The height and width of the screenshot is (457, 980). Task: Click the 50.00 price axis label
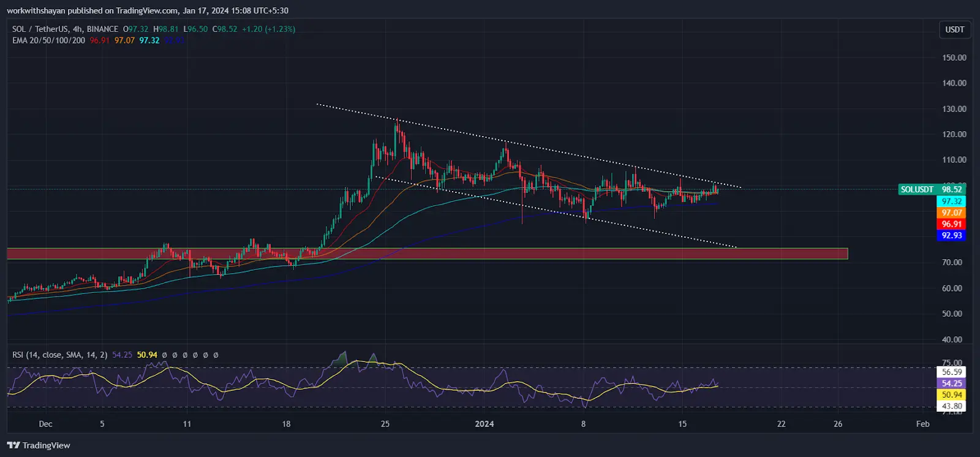952,314
